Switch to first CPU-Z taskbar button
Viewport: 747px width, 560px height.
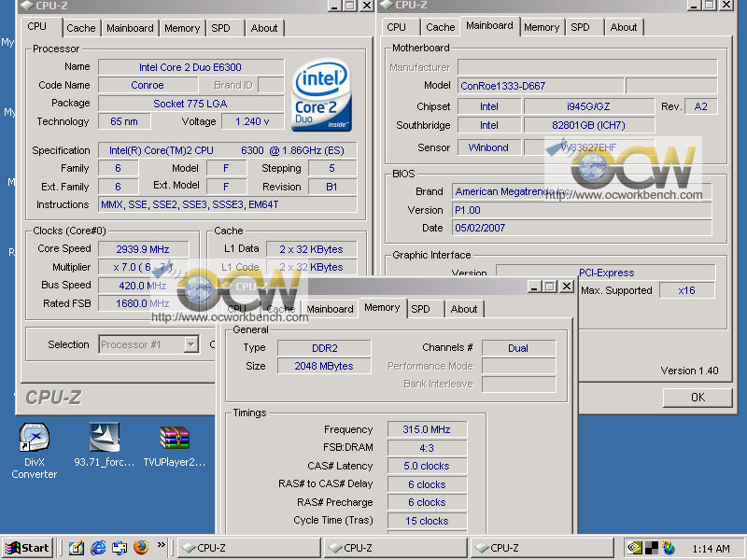[x=248, y=548]
